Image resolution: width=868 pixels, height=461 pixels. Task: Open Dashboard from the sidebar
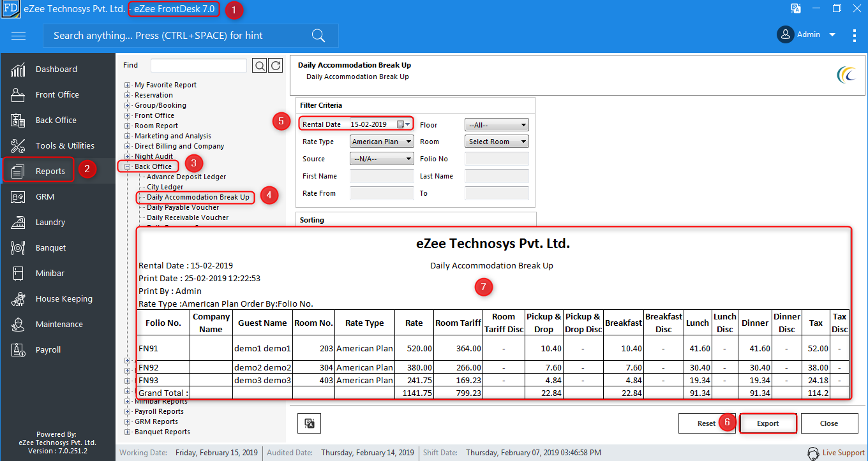[x=57, y=69]
